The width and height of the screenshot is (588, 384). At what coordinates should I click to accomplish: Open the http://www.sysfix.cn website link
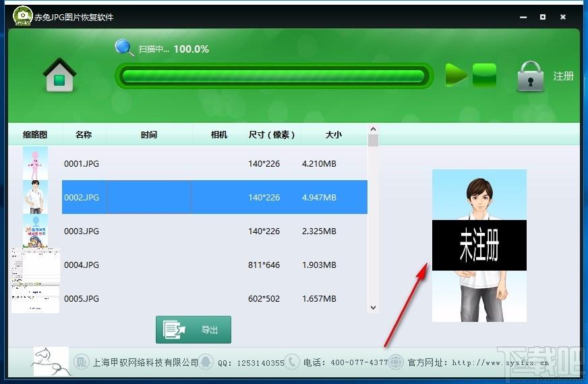coord(500,362)
